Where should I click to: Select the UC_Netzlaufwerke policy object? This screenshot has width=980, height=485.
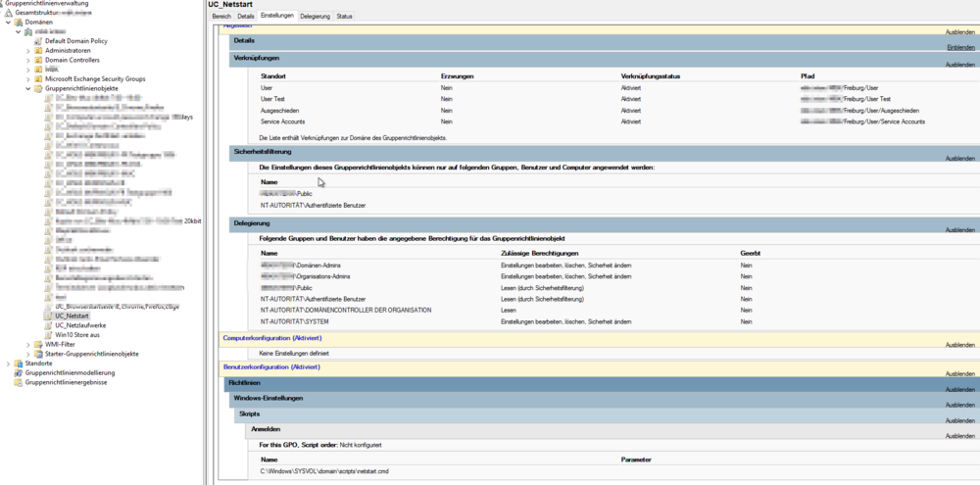tap(80, 325)
